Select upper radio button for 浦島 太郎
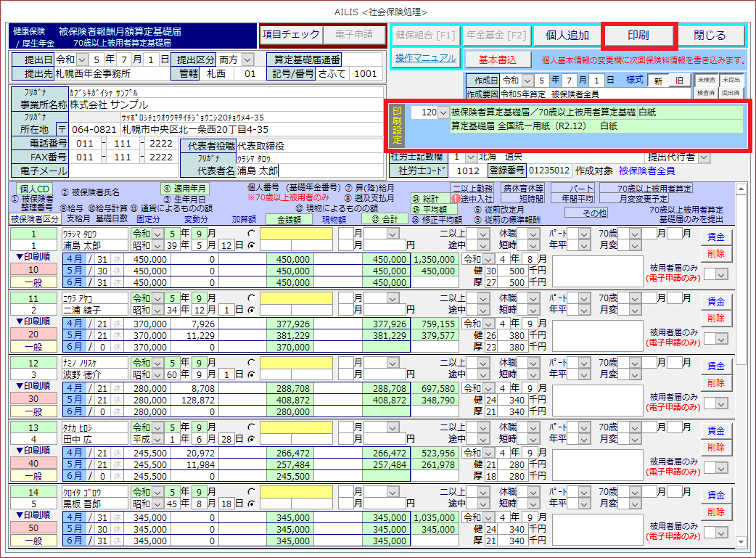This screenshot has height=558, width=756. pos(251,234)
